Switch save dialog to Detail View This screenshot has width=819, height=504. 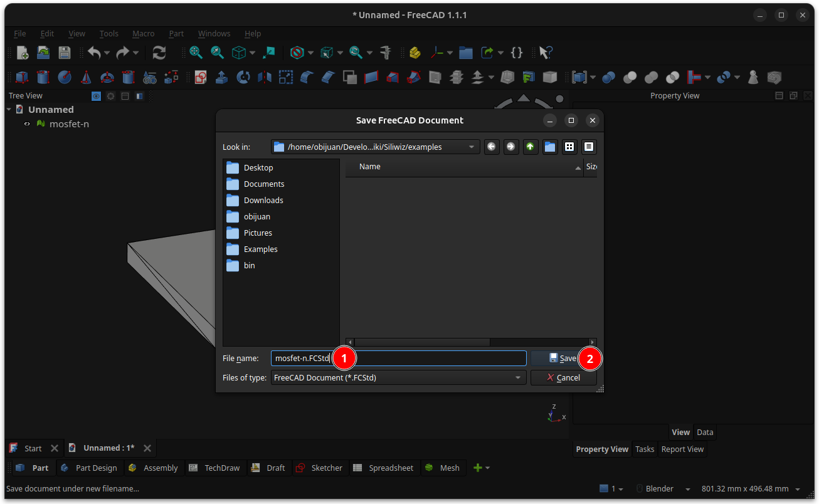coord(589,147)
